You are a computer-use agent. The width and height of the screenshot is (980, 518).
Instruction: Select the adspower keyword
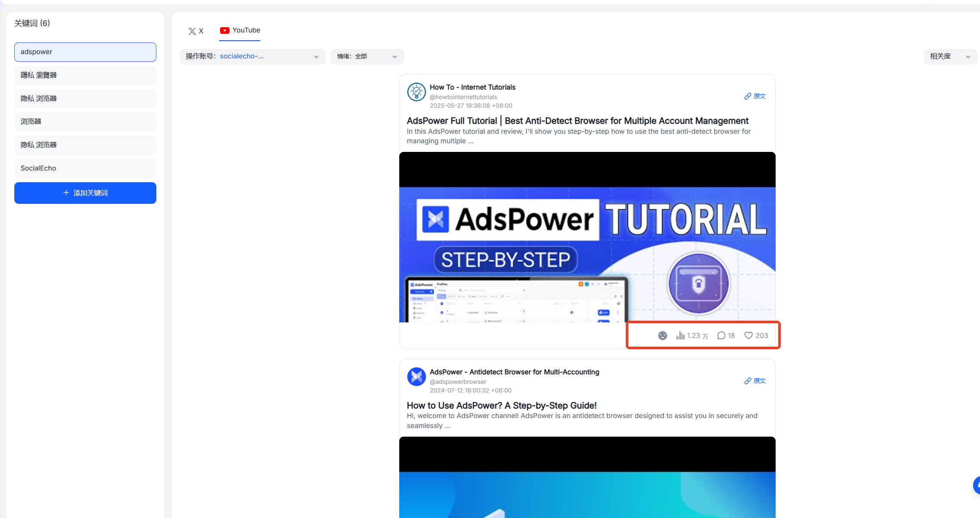(x=85, y=52)
